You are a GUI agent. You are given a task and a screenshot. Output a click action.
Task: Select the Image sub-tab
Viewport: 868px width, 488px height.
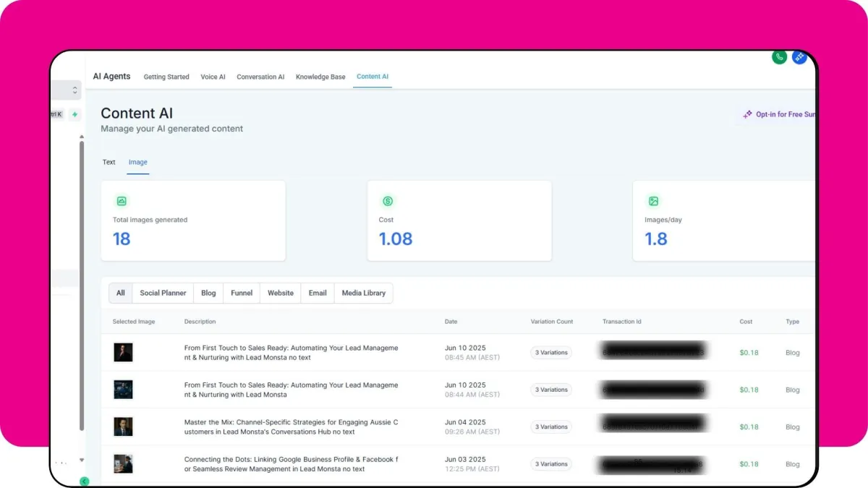(138, 162)
